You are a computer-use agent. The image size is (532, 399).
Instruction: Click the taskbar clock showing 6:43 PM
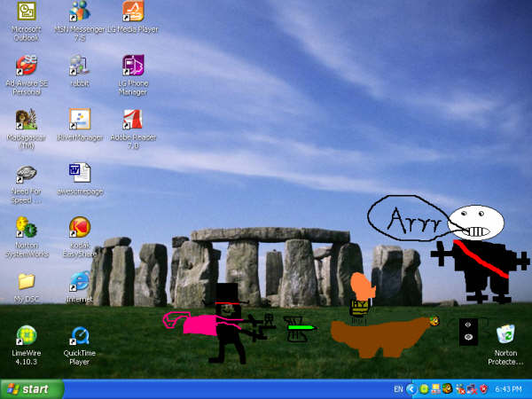[x=508, y=389]
